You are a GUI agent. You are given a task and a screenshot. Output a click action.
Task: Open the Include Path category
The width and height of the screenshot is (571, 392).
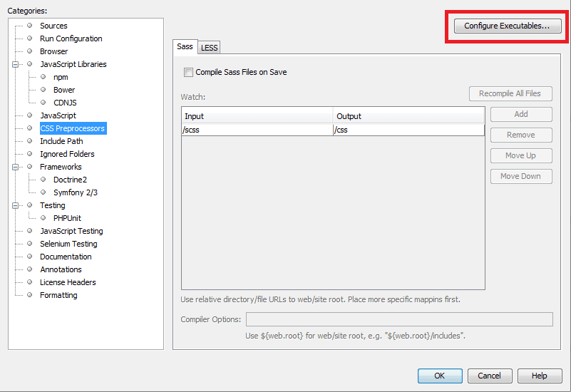point(61,141)
